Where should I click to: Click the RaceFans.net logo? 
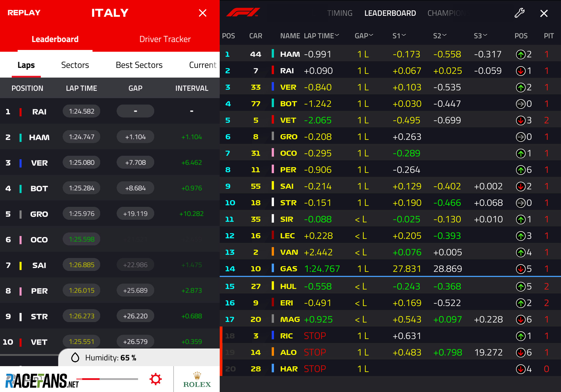pyautogui.click(x=42, y=381)
